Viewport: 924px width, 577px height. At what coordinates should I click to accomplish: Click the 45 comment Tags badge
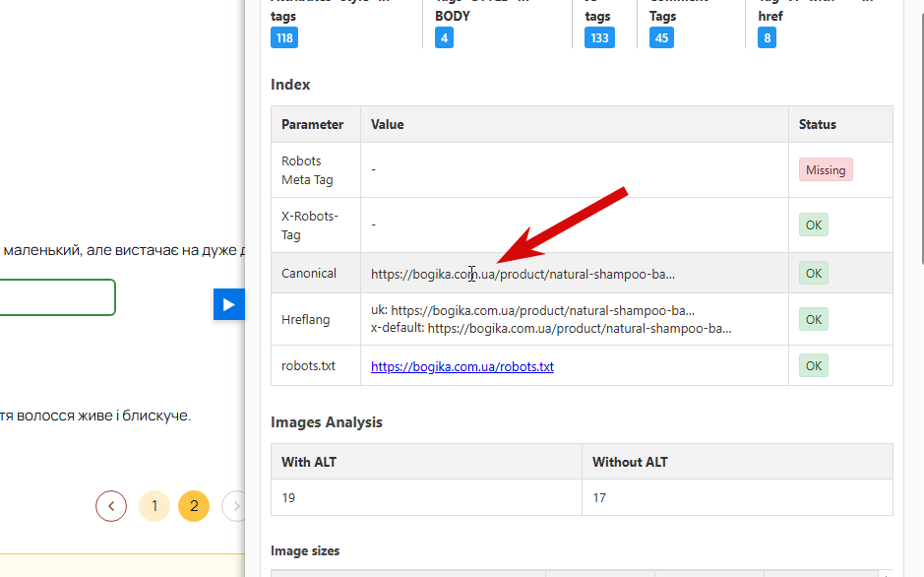coord(661,37)
